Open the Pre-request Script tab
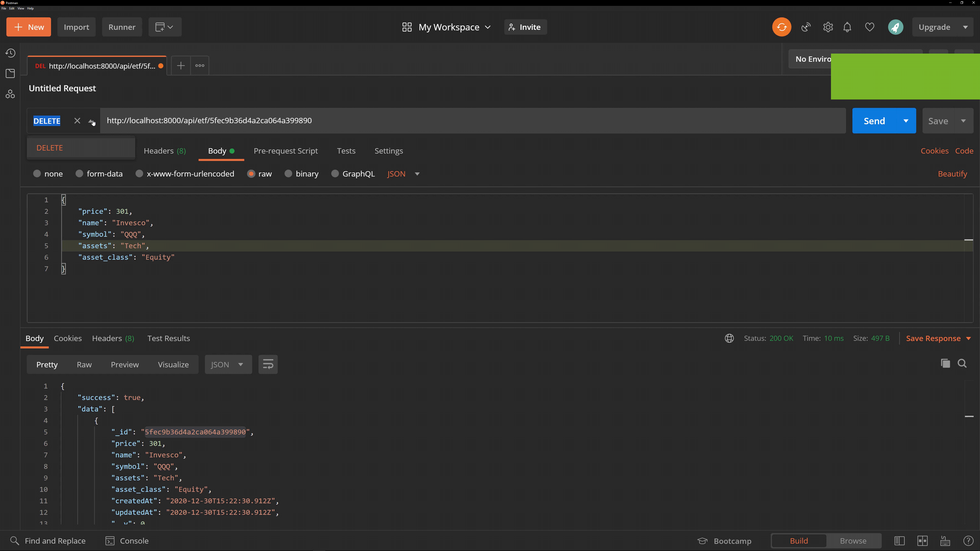The image size is (980, 551). coord(285,151)
